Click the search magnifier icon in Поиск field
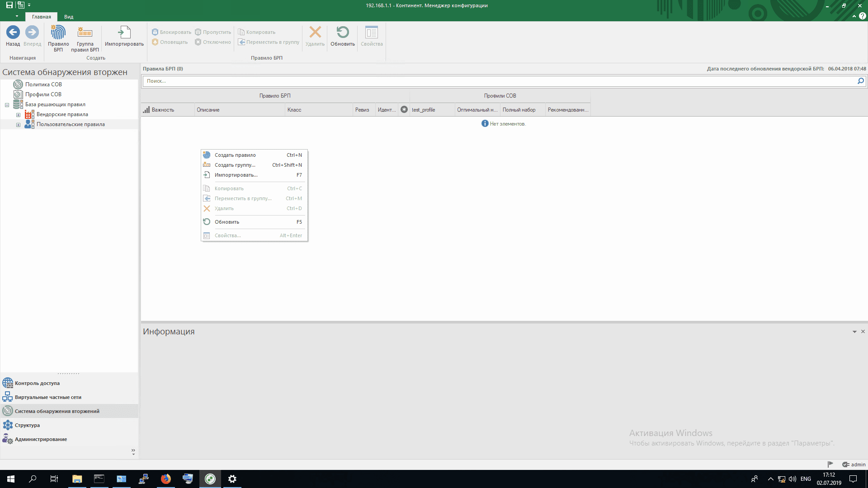Screen dimensions: 868x488 point(860,81)
